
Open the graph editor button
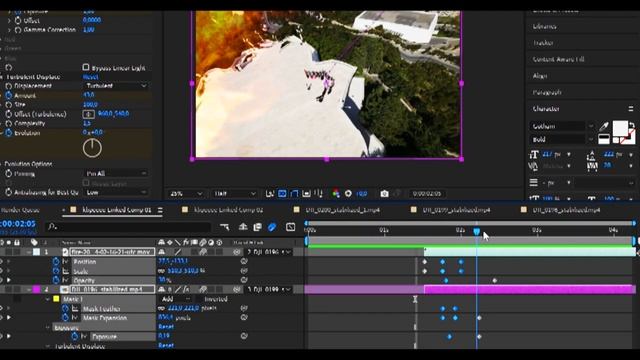290,227
